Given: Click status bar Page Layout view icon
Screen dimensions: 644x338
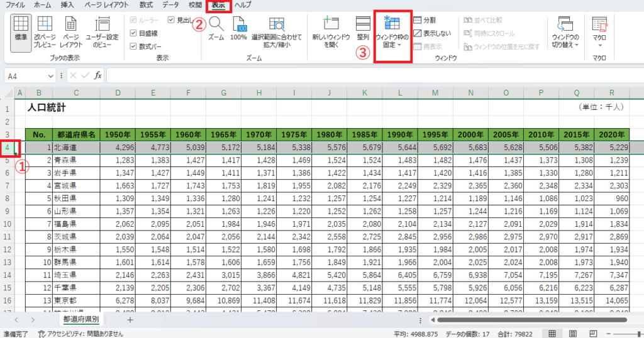Looking at the screenshot, I should (572, 334).
